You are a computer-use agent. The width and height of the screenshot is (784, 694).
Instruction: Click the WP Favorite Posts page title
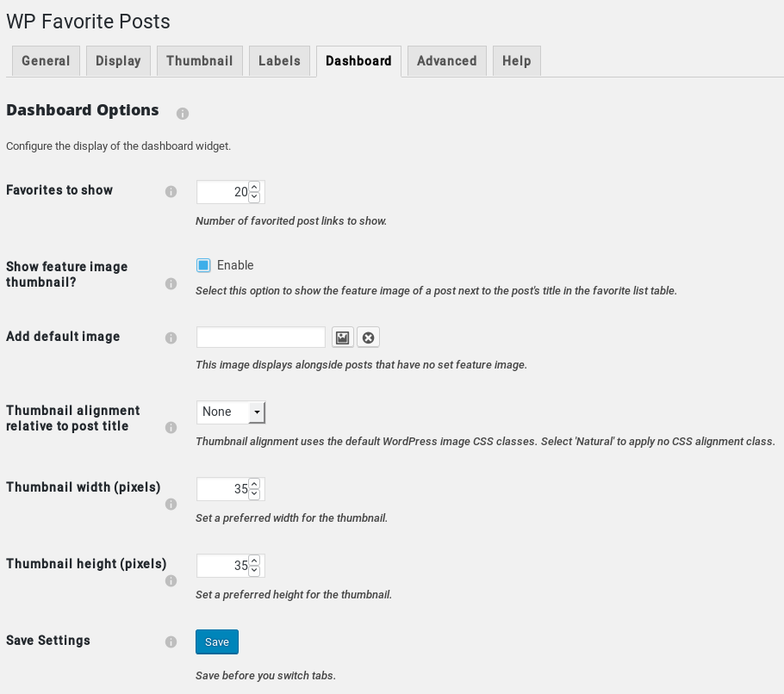(88, 22)
